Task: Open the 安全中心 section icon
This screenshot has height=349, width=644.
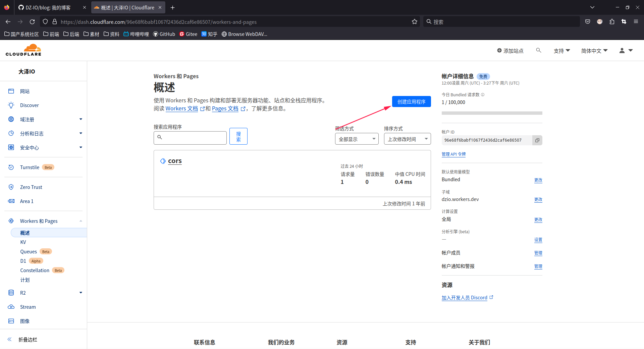Action: coord(11,147)
